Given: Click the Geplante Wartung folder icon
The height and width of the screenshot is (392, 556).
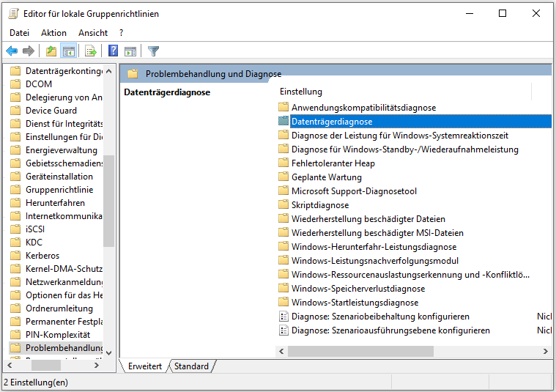Looking at the screenshot, I should coord(283,177).
